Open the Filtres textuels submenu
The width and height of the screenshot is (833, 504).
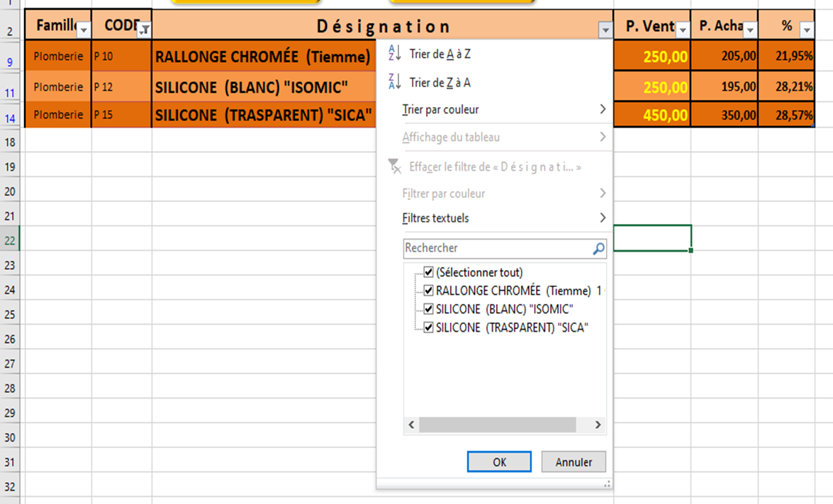click(502, 218)
